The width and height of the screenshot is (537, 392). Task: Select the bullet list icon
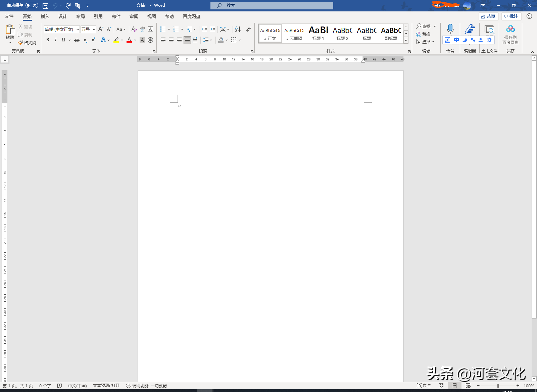pyautogui.click(x=163, y=30)
